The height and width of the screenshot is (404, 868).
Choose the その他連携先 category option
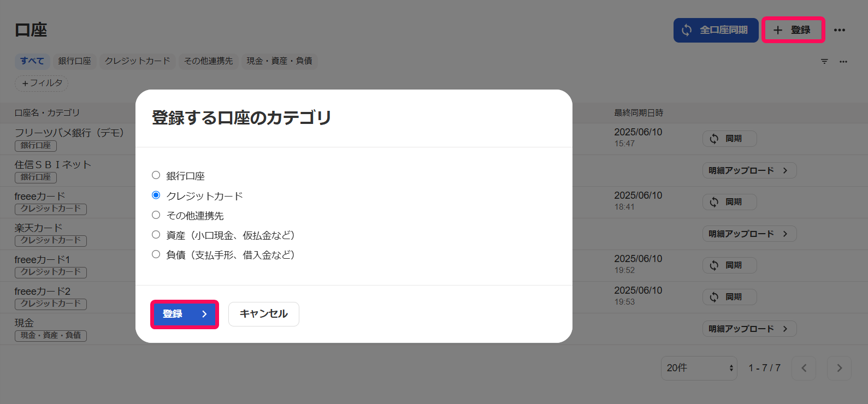156,215
